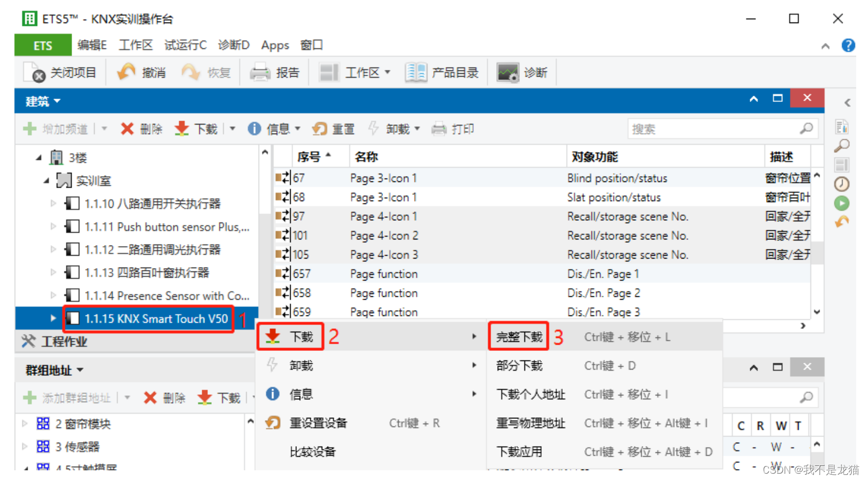Select 完整下载 from the submenu
This screenshot has width=868, height=481.
(519, 337)
